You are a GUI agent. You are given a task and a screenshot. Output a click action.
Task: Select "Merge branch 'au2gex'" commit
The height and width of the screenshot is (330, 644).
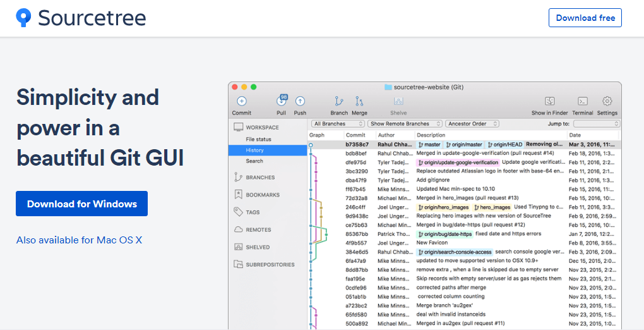click(x=464, y=306)
